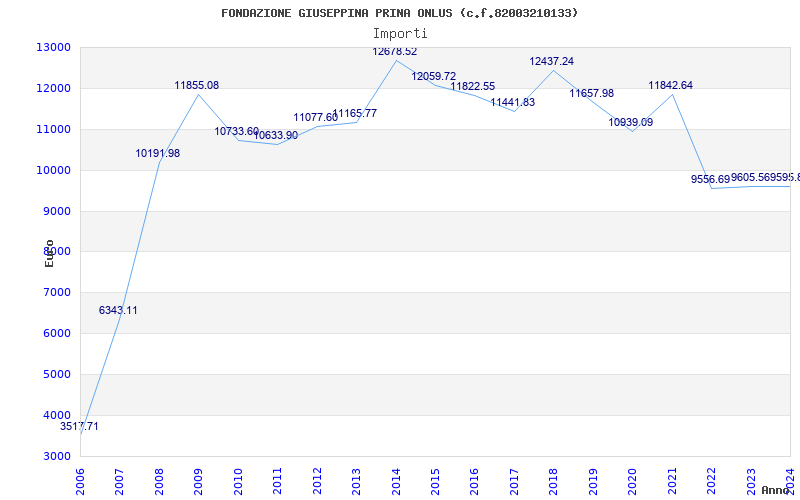The image size is (800, 500).
Task: Click y-axis tick 6000
Action: (56, 333)
